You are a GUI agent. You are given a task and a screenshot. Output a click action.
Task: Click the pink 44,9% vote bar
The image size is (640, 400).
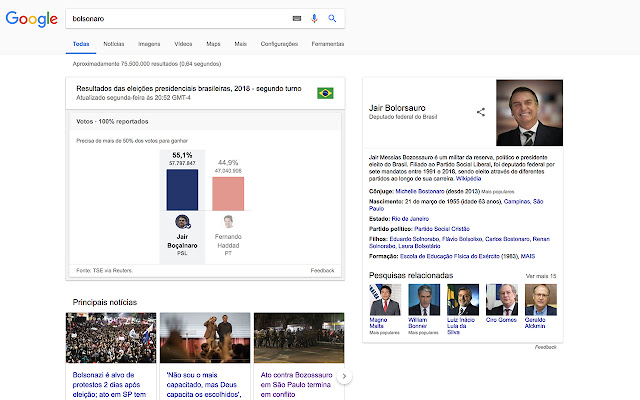coord(228,194)
